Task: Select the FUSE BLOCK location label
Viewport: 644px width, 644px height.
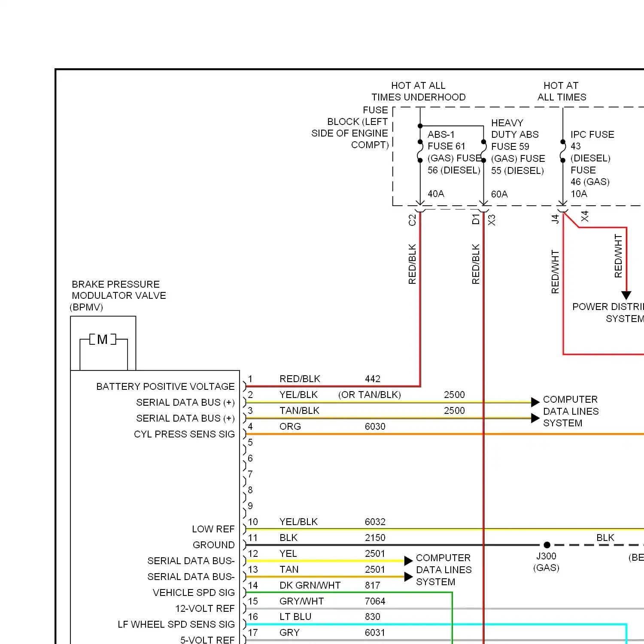Action: click(350, 128)
